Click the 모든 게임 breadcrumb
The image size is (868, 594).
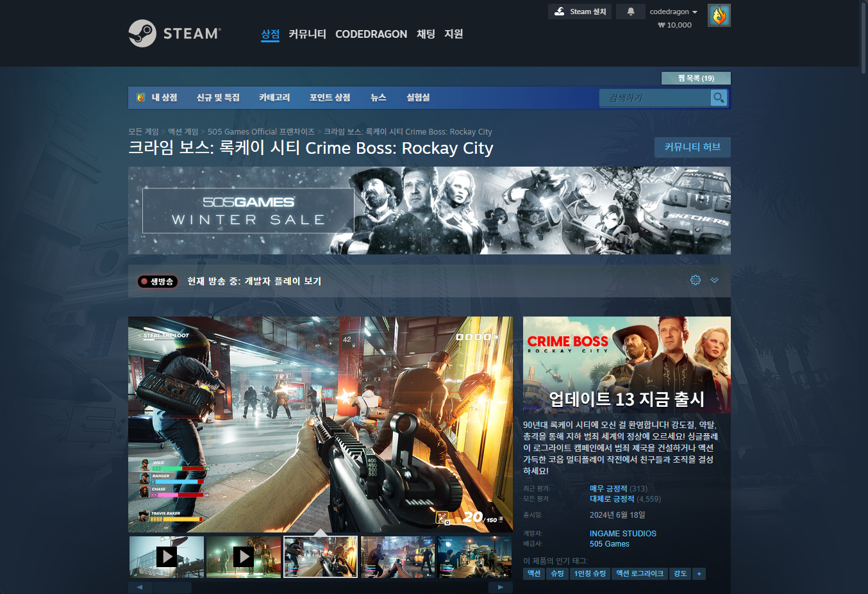point(143,131)
